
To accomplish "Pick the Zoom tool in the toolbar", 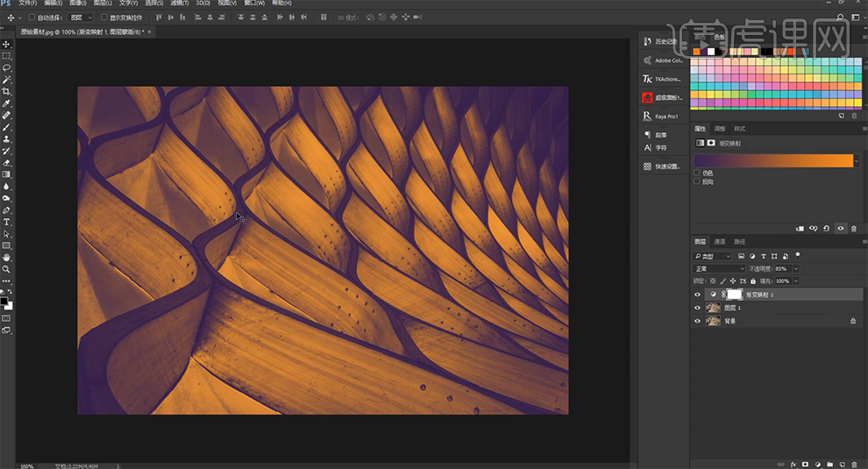I will 6,269.
